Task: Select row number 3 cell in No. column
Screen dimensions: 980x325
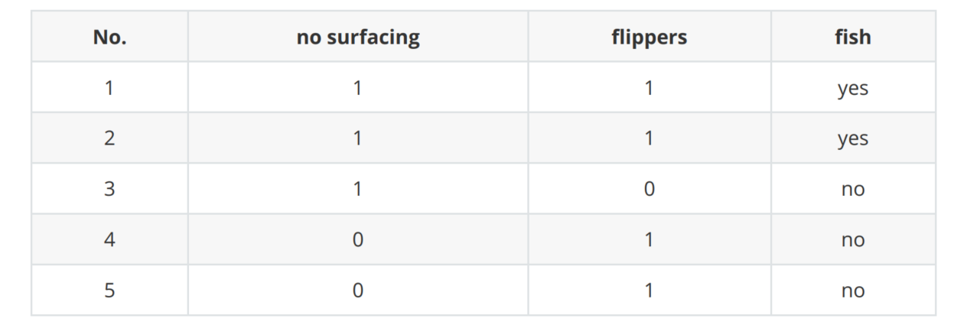Action: 109,189
